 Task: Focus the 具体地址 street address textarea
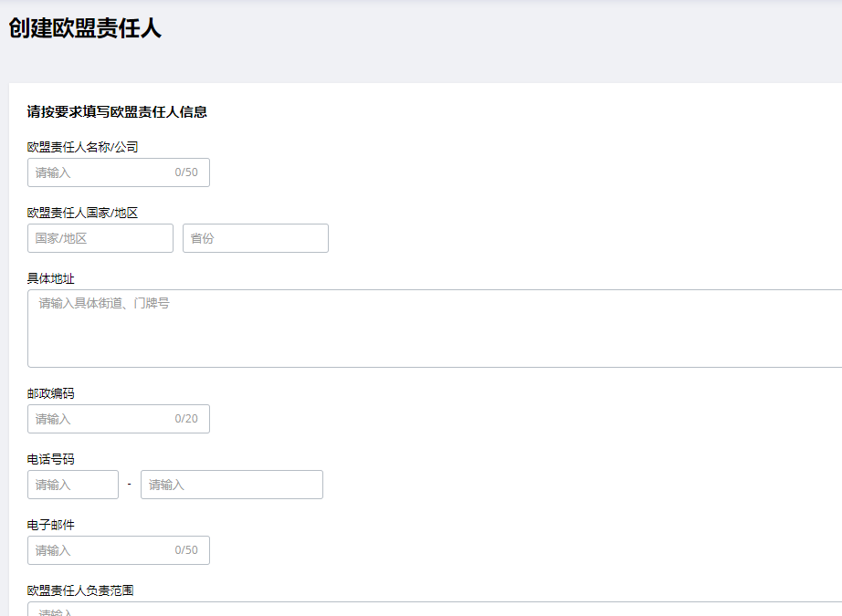click(435, 329)
